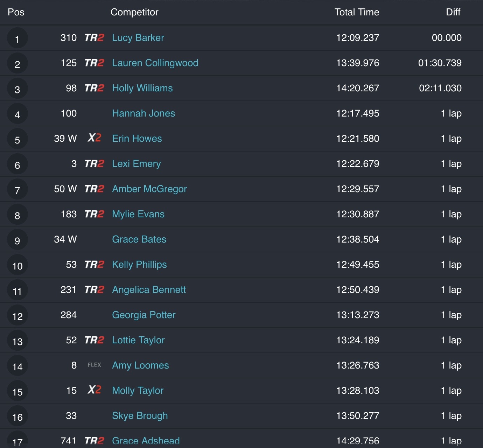Click the TR2 icon beside Holly Williams
483x448 pixels.
pyautogui.click(x=94, y=88)
